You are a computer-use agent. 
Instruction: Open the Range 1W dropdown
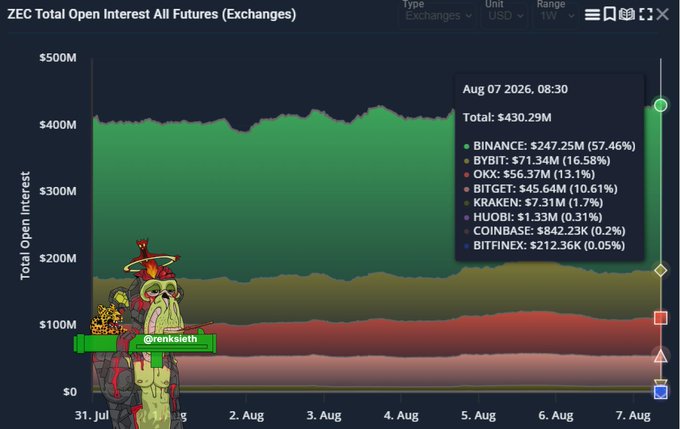557,16
